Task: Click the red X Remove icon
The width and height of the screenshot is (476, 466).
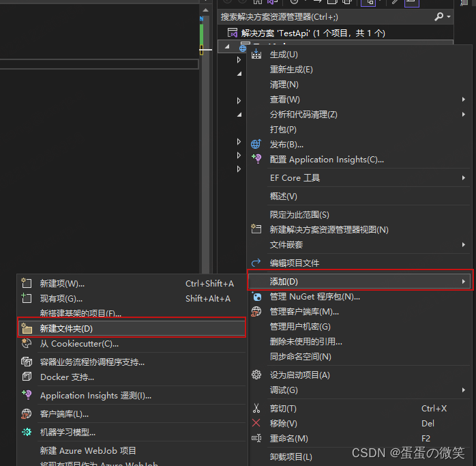Action: pyautogui.click(x=256, y=423)
